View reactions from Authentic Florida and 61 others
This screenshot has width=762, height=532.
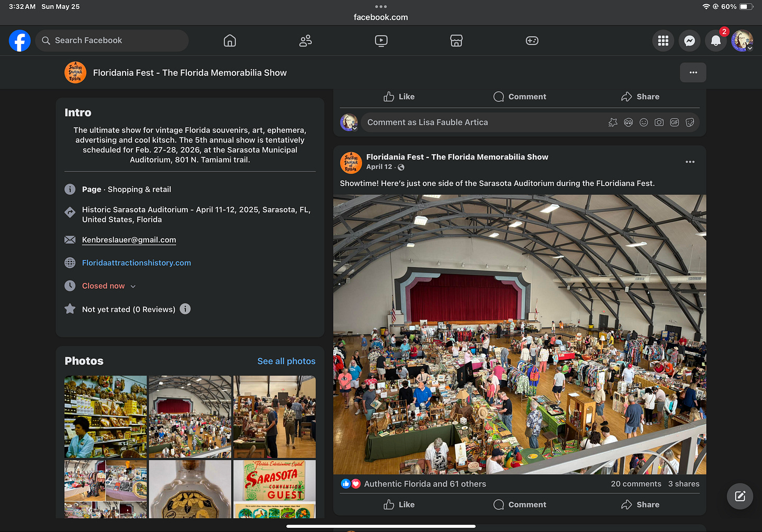[425, 484]
